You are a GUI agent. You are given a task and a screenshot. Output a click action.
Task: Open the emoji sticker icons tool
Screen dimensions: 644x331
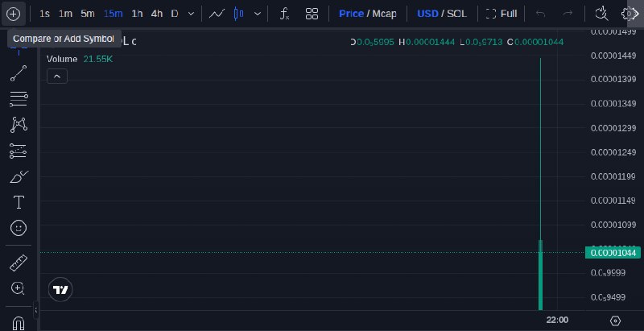[x=19, y=228]
